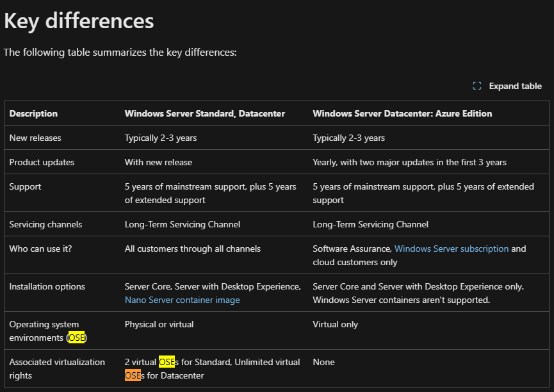Click the highlighted OSE in Operating system environments
Screen dimensions: 554x392
(x=76, y=338)
